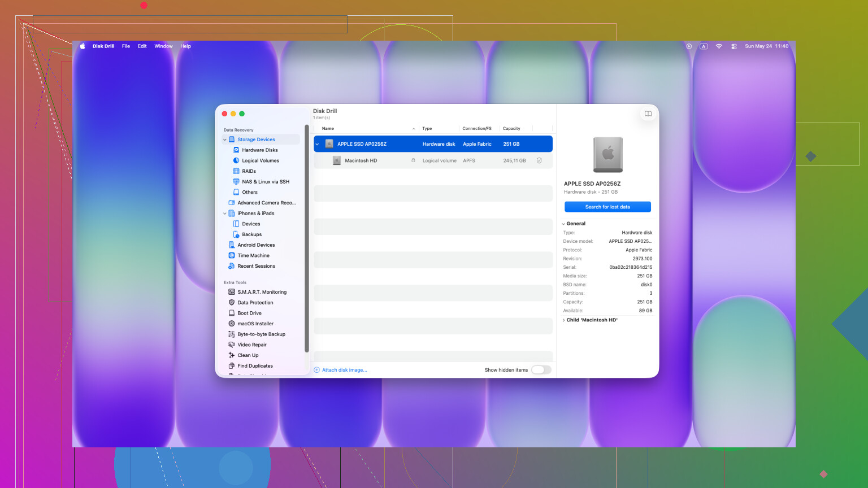Open the File menu
The image size is (868, 488).
126,46
